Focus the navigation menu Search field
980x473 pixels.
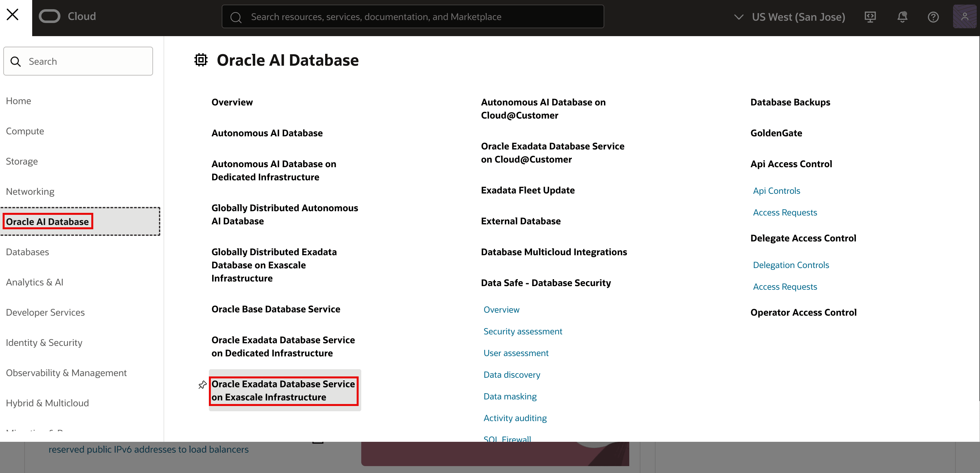coord(78,61)
